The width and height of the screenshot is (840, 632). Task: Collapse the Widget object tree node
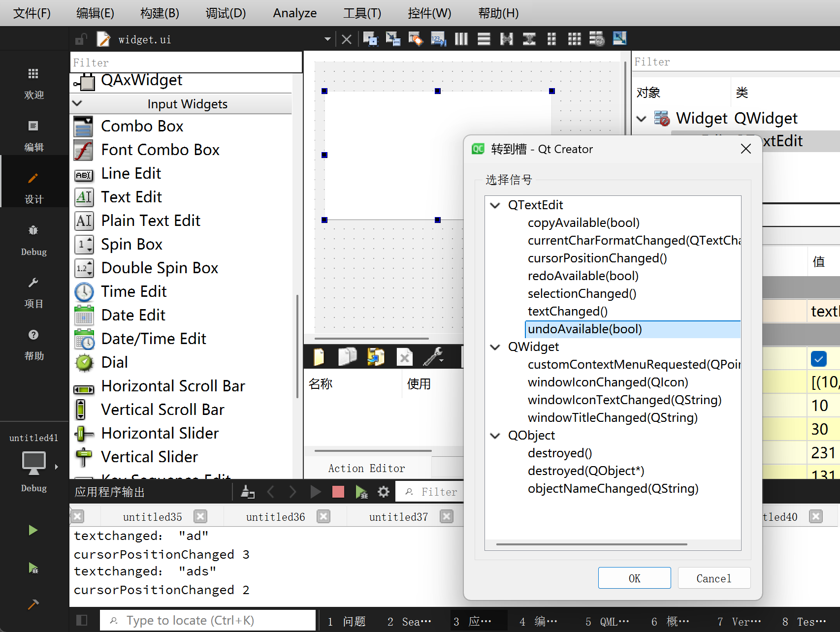pos(641,119)
